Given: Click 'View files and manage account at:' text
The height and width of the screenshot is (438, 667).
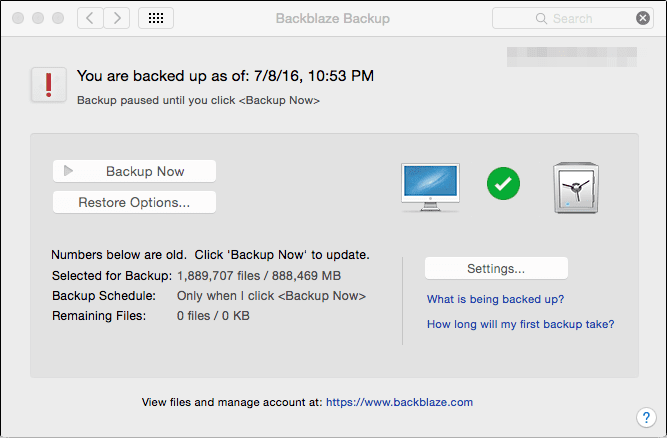Looking at the screenshot, I should 232,402.
